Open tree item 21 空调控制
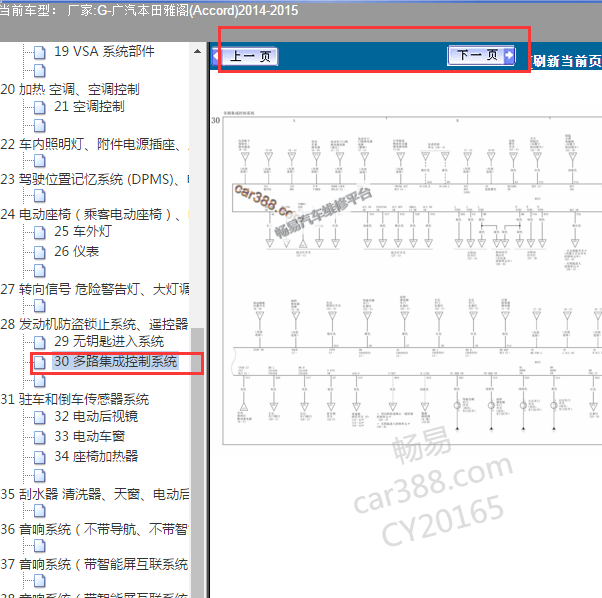Viewport: 602px width, 598px height. coord(89,106)
